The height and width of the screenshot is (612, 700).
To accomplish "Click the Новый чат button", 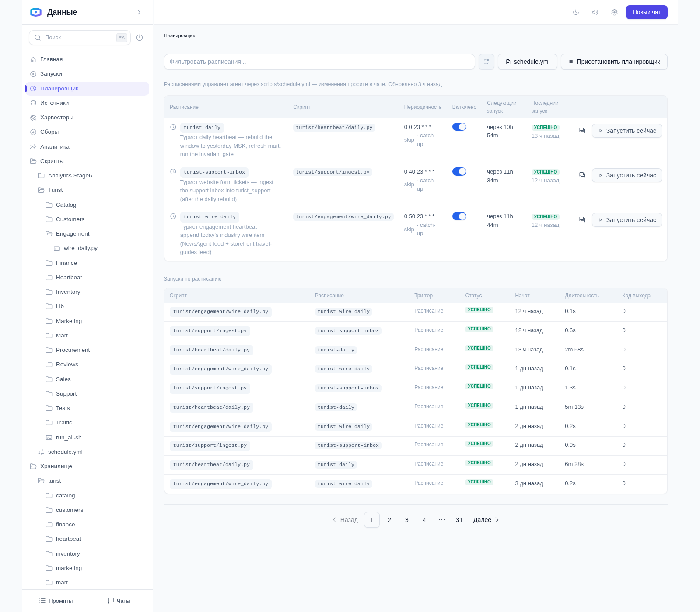I will click(647, 12).
